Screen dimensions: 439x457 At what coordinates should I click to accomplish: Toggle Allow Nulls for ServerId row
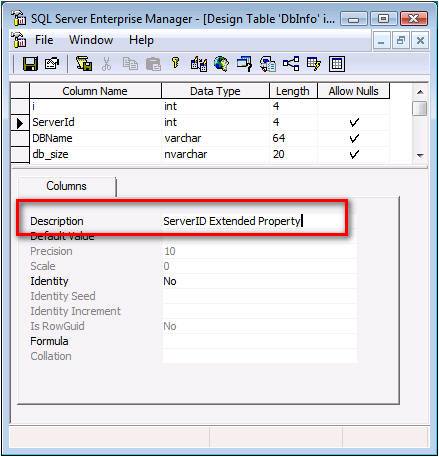[354, 122]
